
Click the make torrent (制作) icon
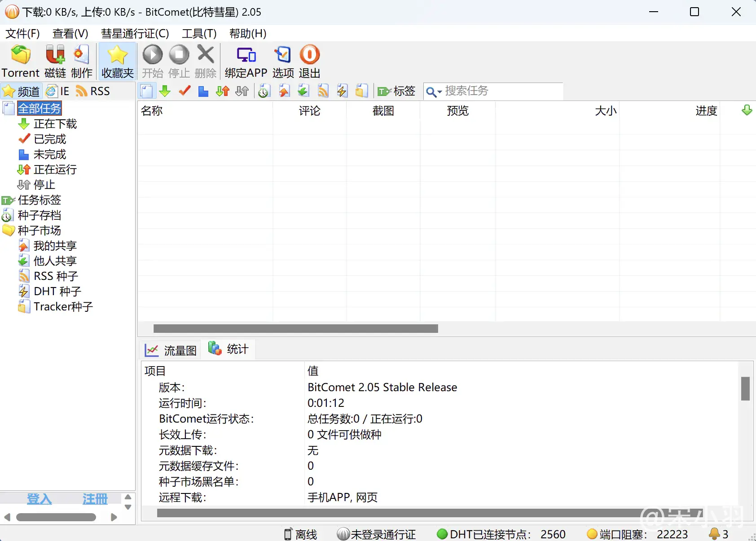point(81,56)
